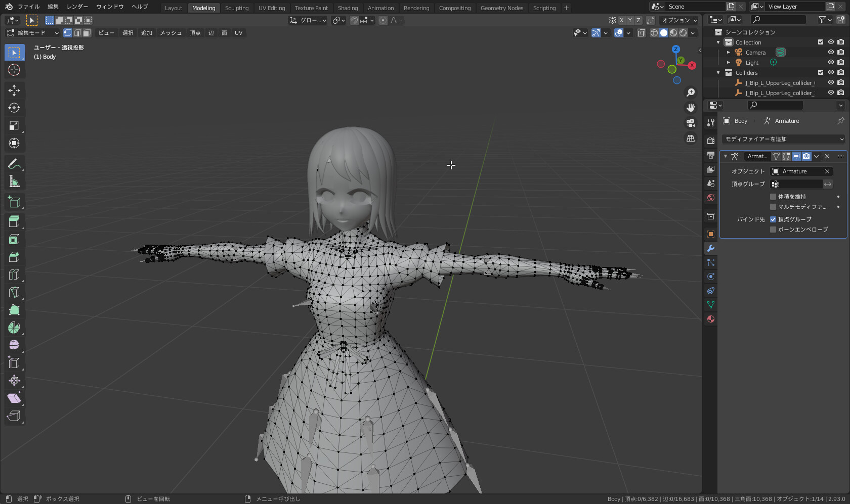Select the Shrink/Fatten tool
Image resolution: width=850 pixels, height=504 pixels.
pyautogui.click(x=14, y=381)
